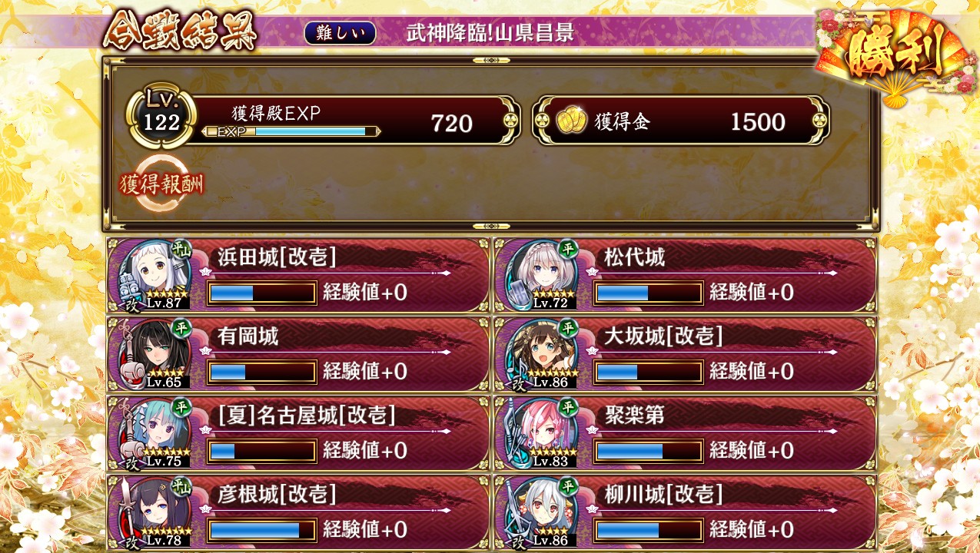Image resolution: width=980 pixels, height=553 pixels.
Task: Tap the [夏]名古屋城[改壱] portrait icon
Action: 154,433
